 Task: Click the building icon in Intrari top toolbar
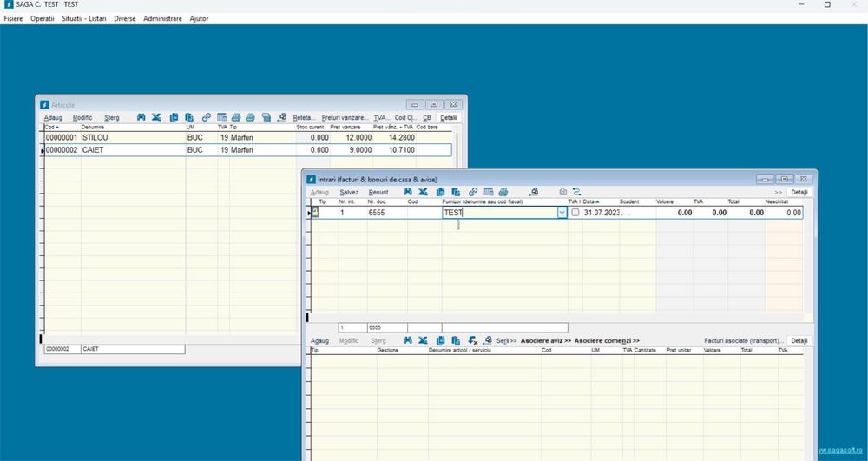click(x=563, y=192)
